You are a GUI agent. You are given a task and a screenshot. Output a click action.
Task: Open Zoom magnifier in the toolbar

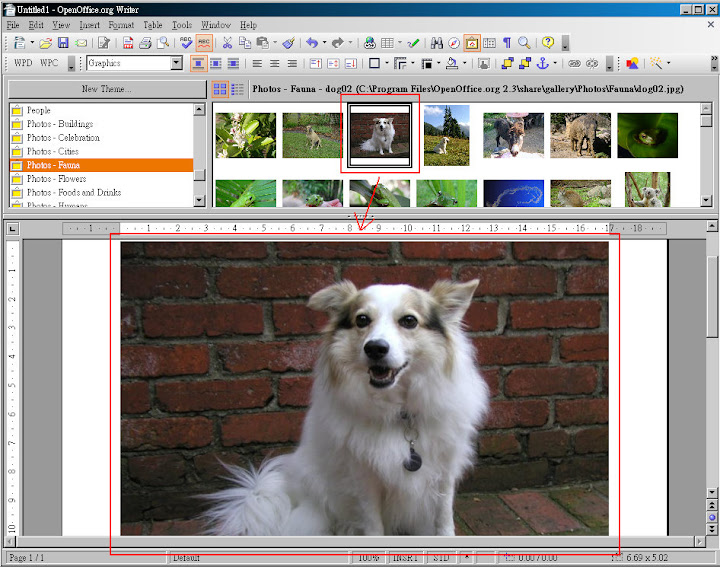pos(524,43)
